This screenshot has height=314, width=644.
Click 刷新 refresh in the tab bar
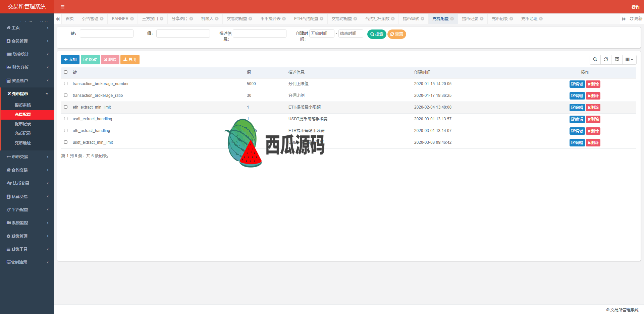(x=636, y=19)
